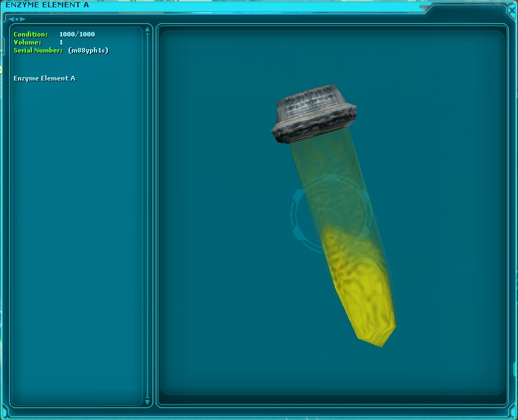Screen dimensions: 518x420
Task: Select the Condition value 1000/1000
Action: pyautogui.click(x=77, y=35)
